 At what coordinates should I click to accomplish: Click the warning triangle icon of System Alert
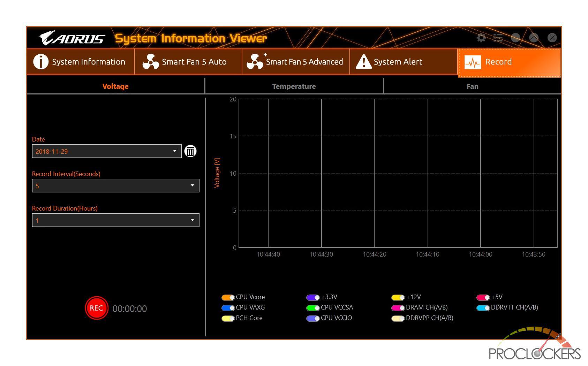pyautogui.click(x=363, y=62)
